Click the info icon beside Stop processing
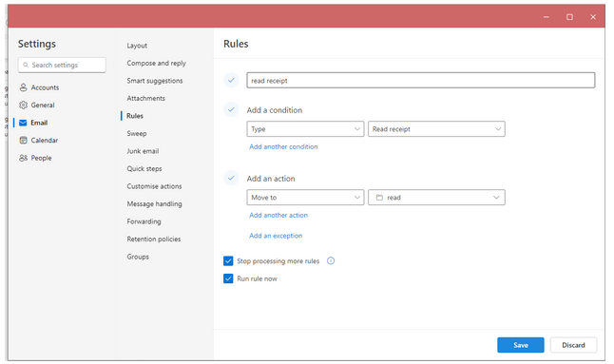The height and width of the screenshot is (364, 614). click(331, 260)
